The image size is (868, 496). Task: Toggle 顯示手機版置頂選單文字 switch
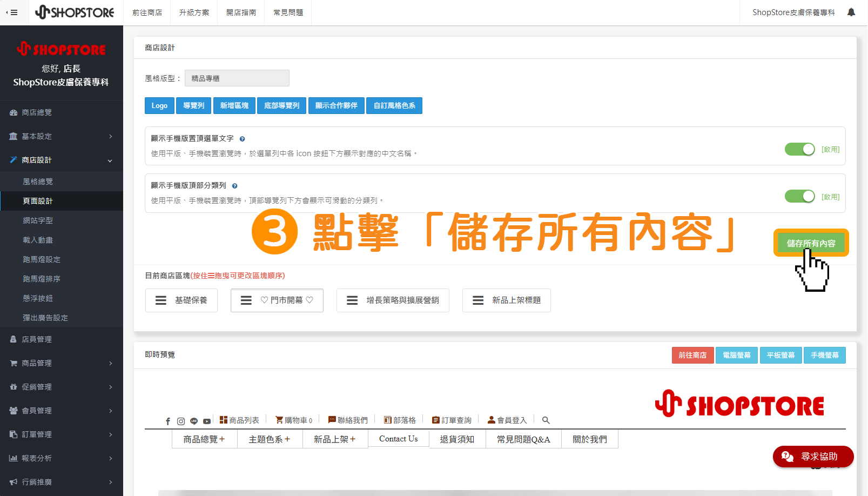[x=800, y=149]
